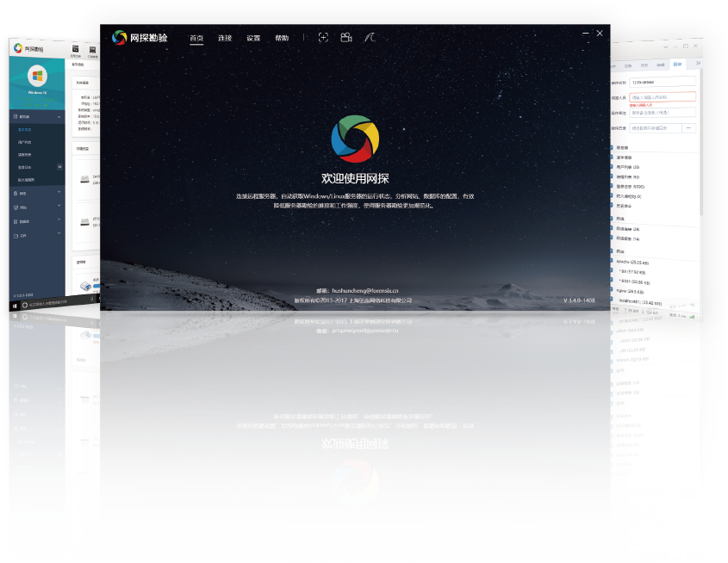The image size is (728, 563).
Task: Toggle the *:8081 (50.86 KB) checkbox
Action: pyautogui.click(x=612, y=278)
